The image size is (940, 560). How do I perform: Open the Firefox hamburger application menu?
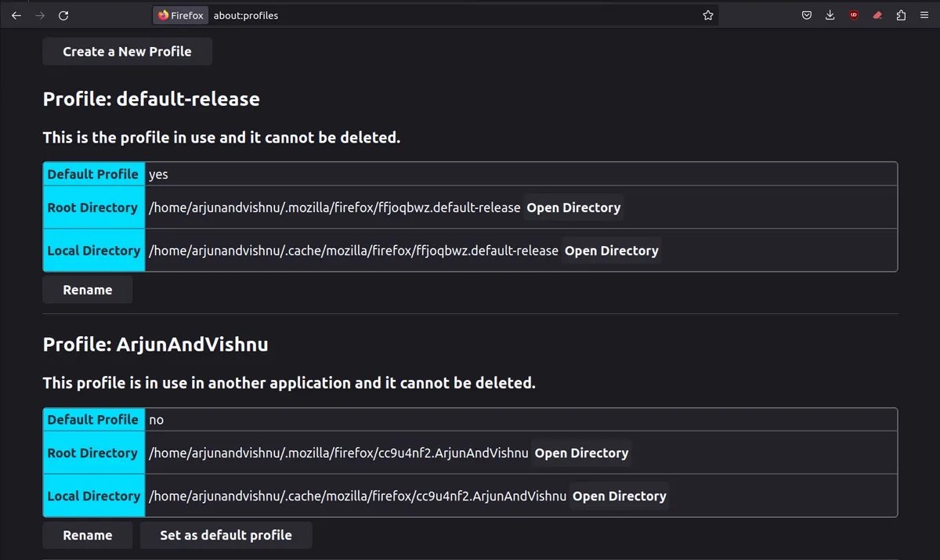pos(925,16)
